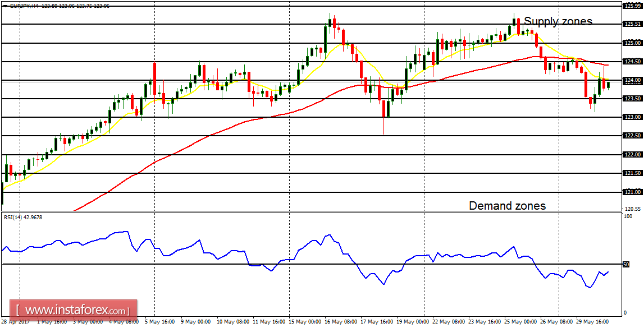Select the 17 May 16:00 time axis label

click(376, 322)
